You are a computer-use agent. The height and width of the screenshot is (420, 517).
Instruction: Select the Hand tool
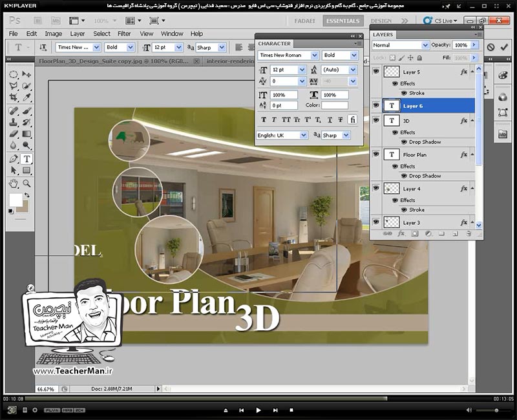point(13,184)
